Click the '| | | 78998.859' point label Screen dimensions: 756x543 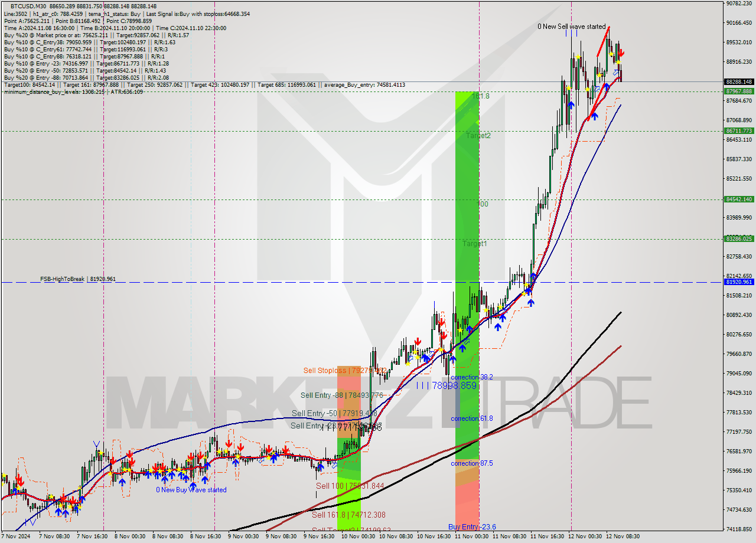446,385
